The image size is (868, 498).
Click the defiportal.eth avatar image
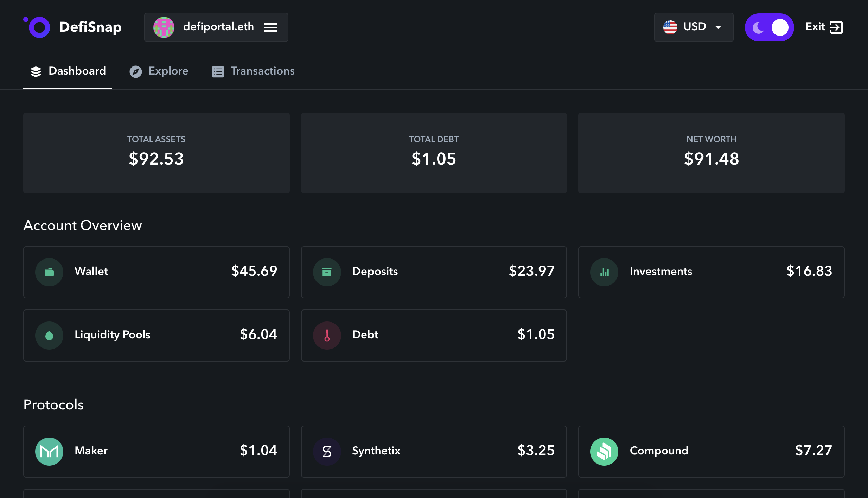click(164, 27)
